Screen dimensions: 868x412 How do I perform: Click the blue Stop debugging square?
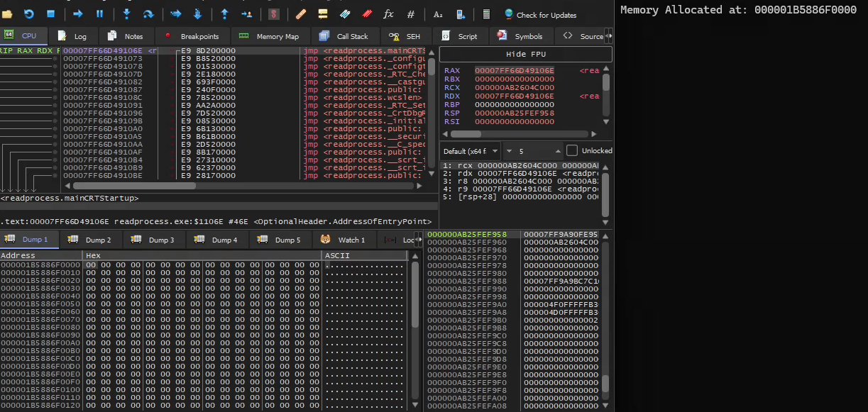coord(51,13)
